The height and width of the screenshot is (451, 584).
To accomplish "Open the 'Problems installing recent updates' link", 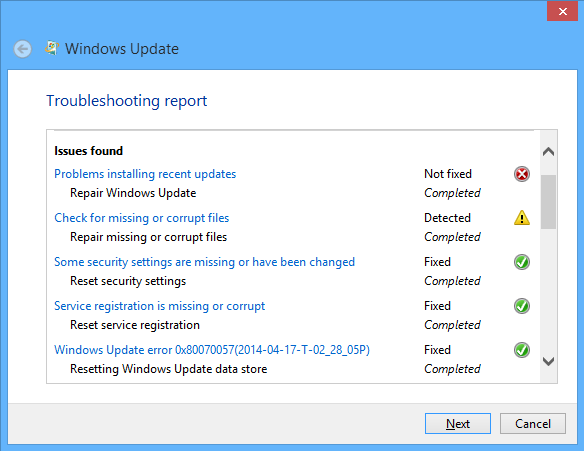I will click(x=145, y=174).
